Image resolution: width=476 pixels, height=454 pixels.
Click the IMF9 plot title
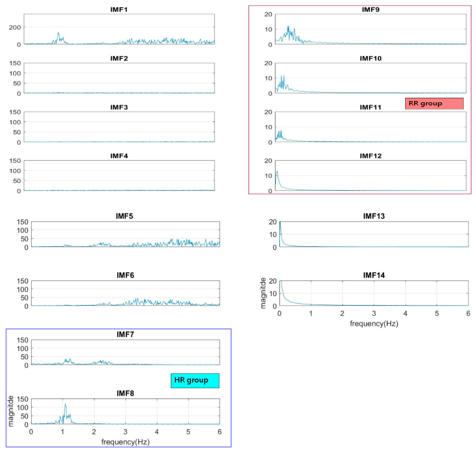370,9
